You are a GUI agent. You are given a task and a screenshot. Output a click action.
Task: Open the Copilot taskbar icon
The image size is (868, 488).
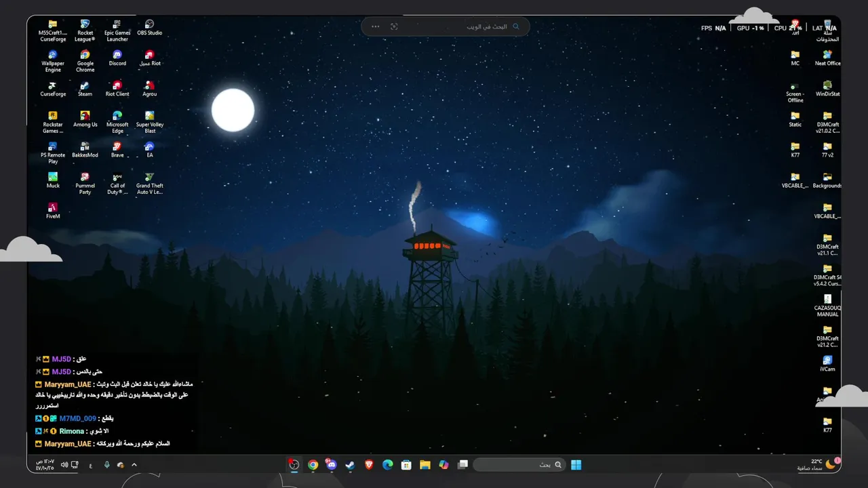coord(443,464)
